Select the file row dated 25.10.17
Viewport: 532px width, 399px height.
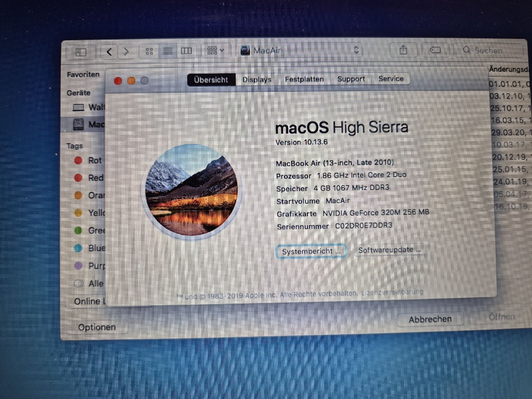click(511, 108)
